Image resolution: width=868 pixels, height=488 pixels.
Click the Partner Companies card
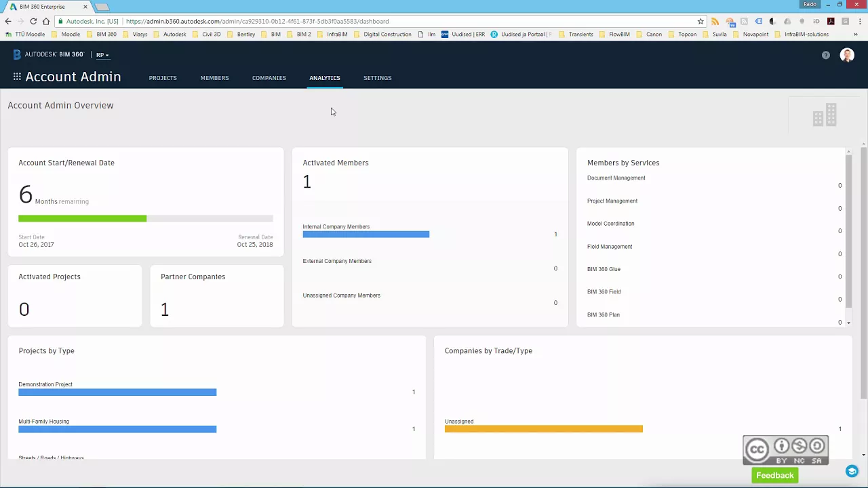216,296
